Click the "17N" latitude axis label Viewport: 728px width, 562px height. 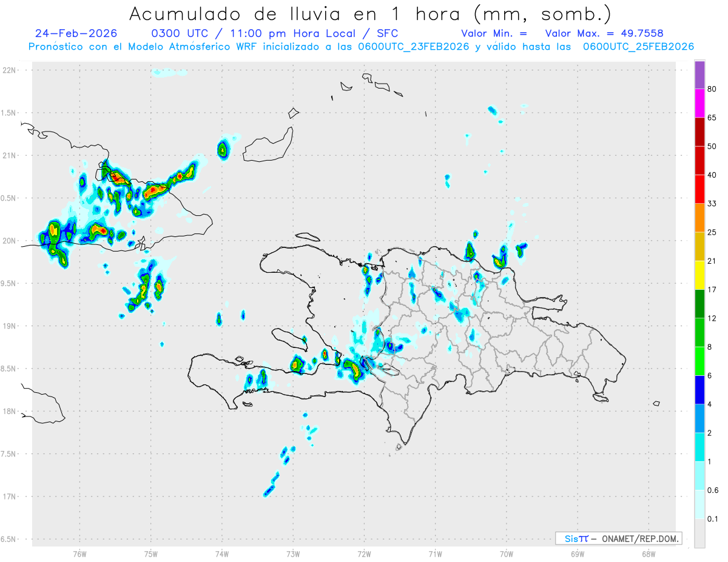9,497
